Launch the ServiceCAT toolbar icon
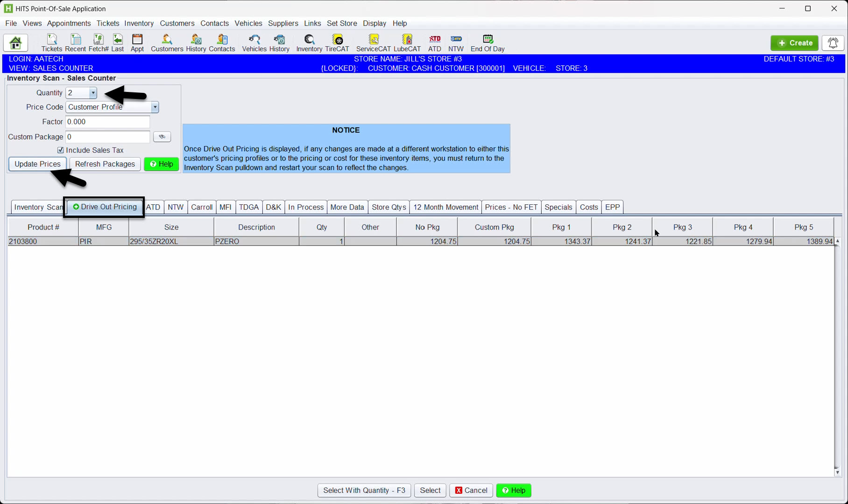Image resolution: width=848 pixels, height=504 pixels. 373,43
